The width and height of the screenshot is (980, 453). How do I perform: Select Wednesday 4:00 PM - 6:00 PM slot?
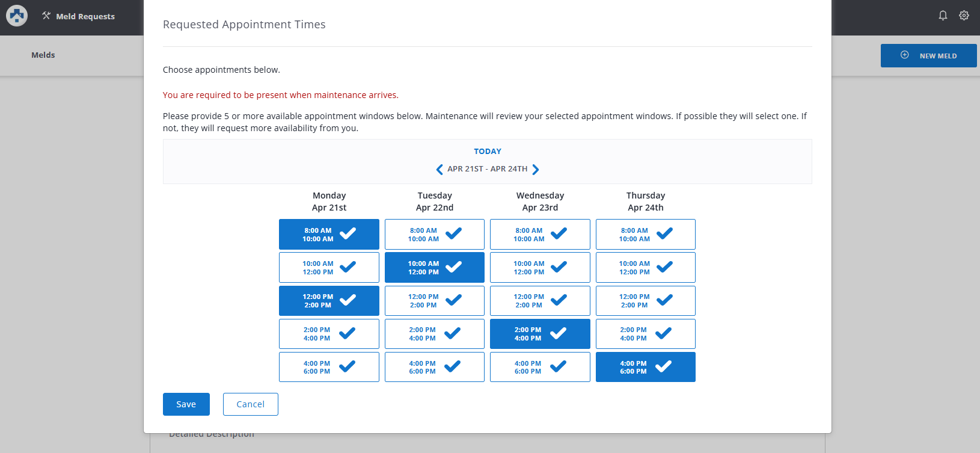tap(539, 367)
